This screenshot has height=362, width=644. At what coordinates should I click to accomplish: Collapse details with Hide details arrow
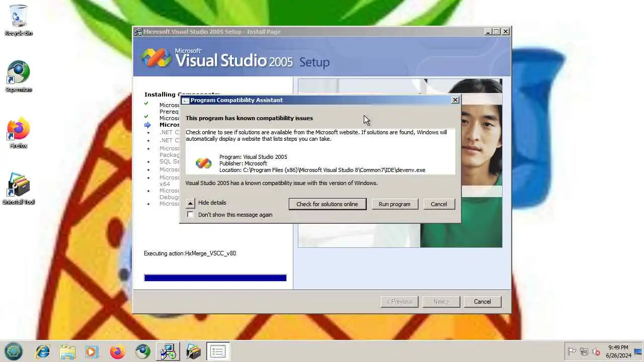pyautogui.click(x=190, y=203)
